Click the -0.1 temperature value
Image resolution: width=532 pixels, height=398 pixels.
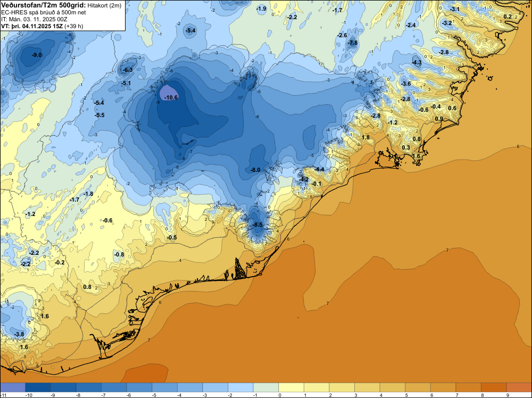(316, 184)
